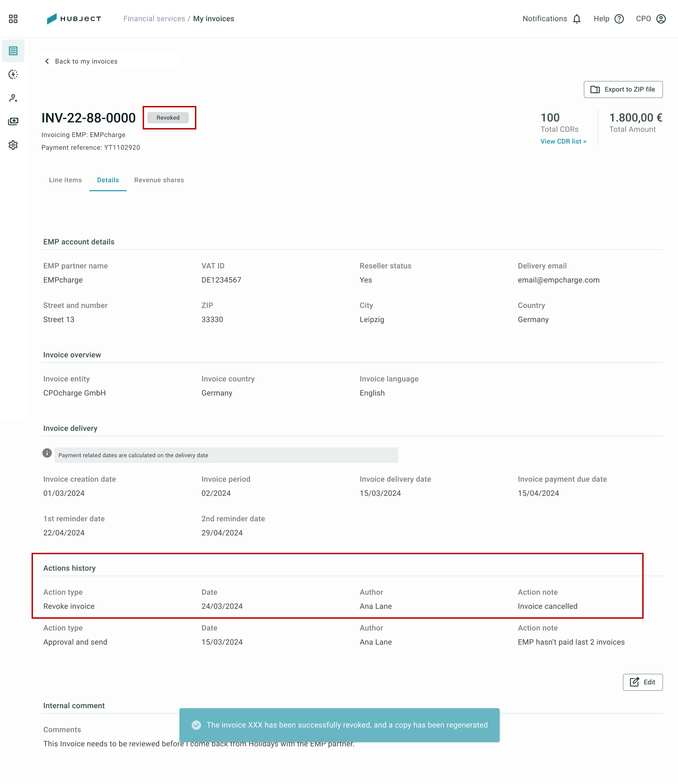Click Invoicing EMP: EMPcharge text
Screen dimensions: 678x784
[x=83, y=135]
